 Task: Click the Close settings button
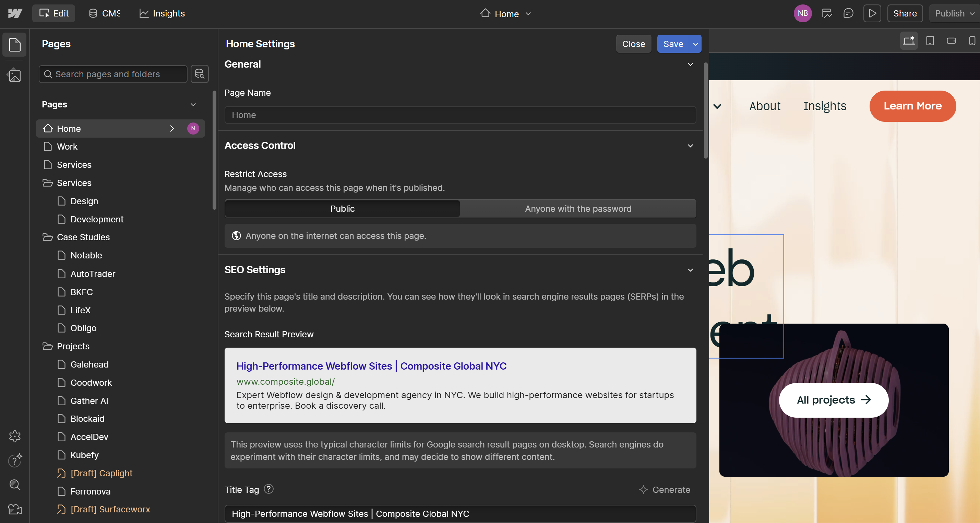point(633,44)
